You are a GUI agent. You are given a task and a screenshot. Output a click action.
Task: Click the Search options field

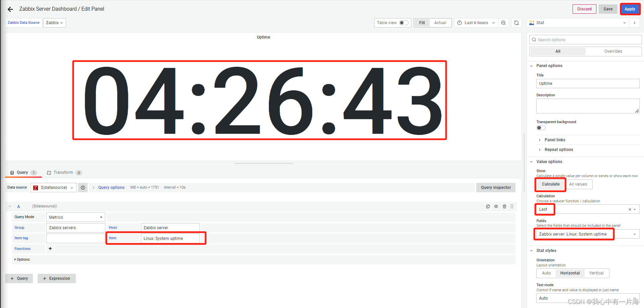click(585, 40)
